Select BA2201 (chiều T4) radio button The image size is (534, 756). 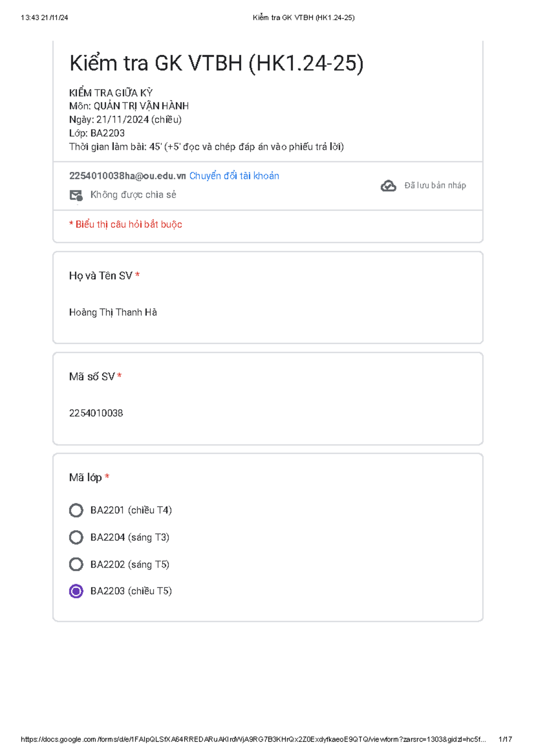[76, 510]
